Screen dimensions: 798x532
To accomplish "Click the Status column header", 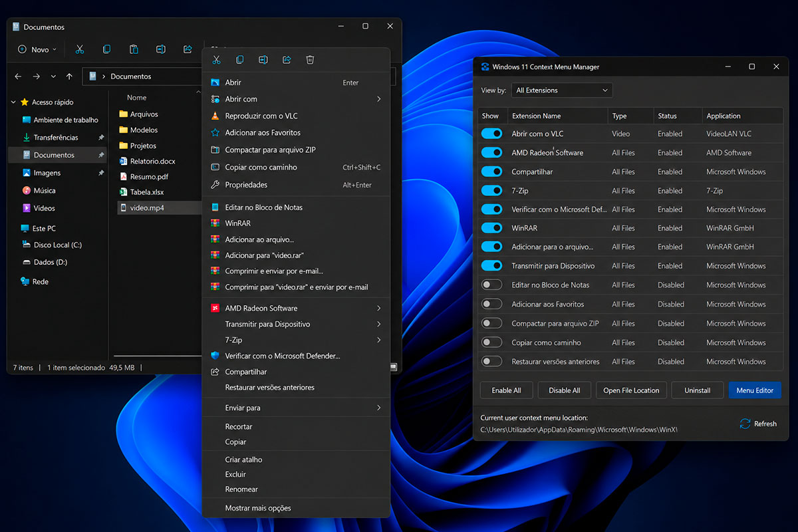I will 678,116.
